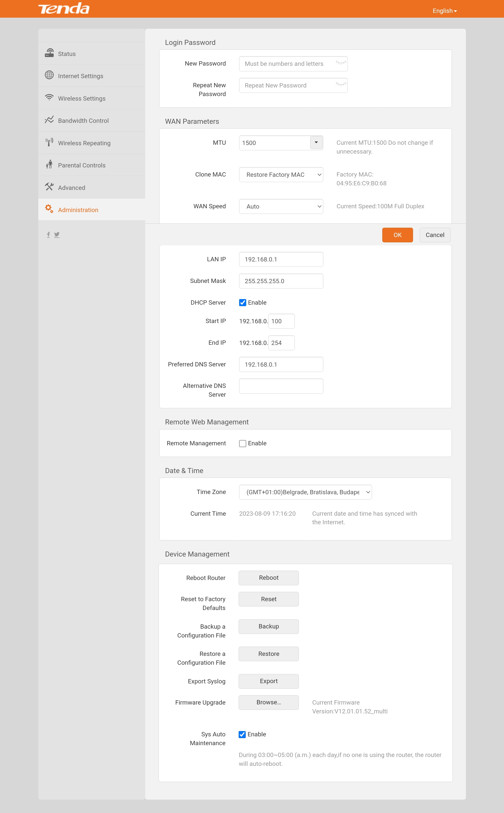Click the Parental Controls icon
Screen dimensions: 504x813
49,164
